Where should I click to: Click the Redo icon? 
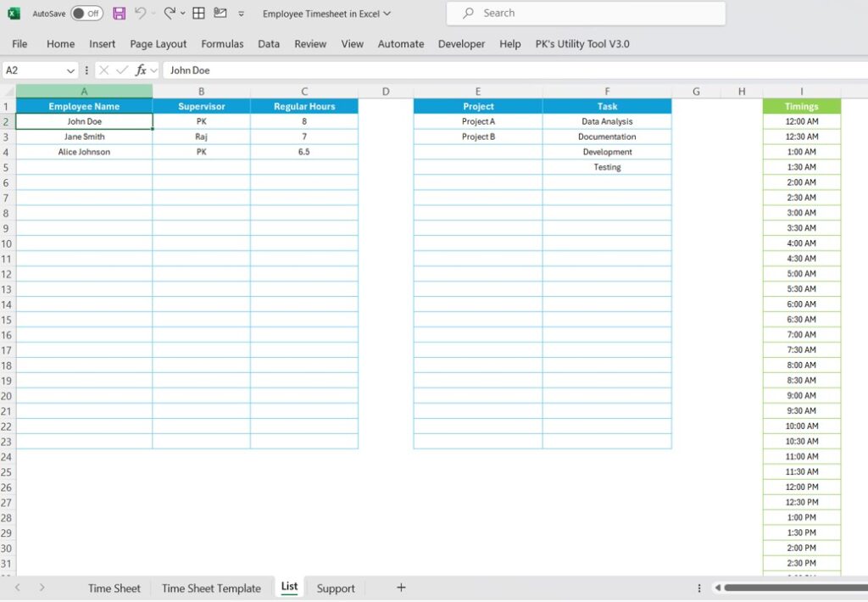tap(170, 13)
